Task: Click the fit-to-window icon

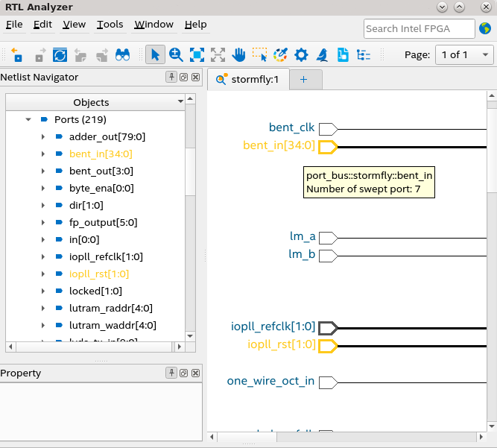Action: tap(197, 55)
